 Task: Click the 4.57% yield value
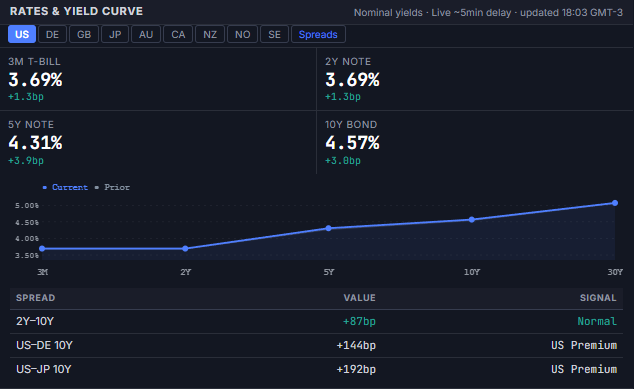click(x=352, y=143)
